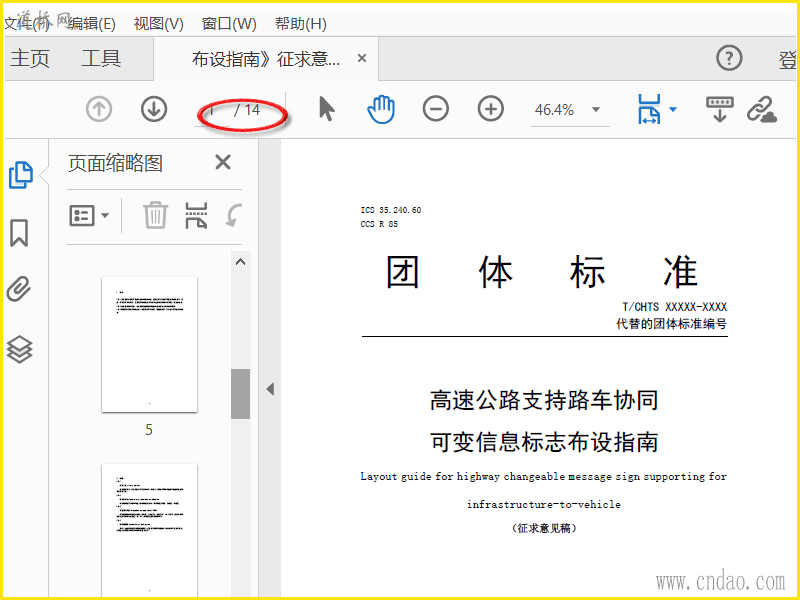Click the (征求意见稿) text
800x600 pixels.
point(544,528)
